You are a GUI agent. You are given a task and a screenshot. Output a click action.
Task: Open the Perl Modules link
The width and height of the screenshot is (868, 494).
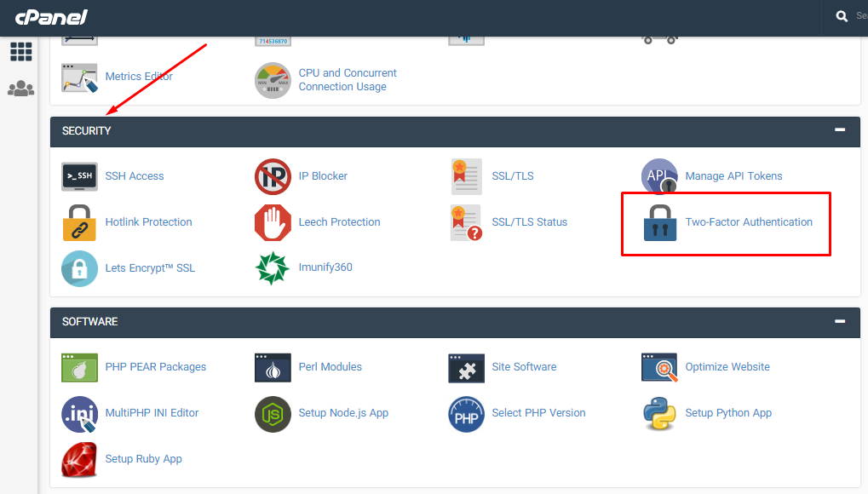point(330,367)
